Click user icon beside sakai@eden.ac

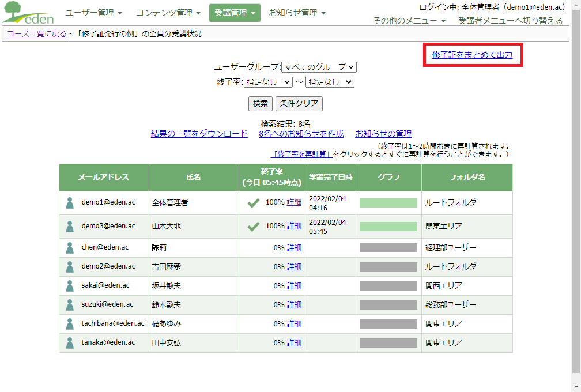click(x=70, y=285)
